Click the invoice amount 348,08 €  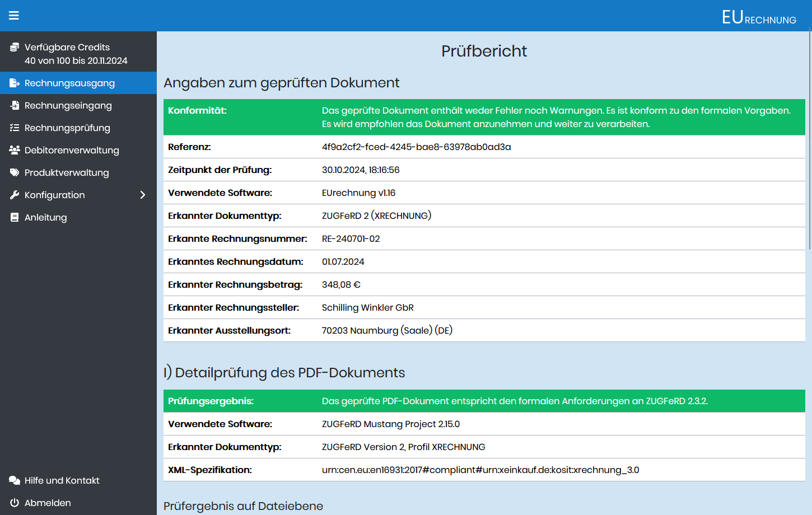[341, 284]
